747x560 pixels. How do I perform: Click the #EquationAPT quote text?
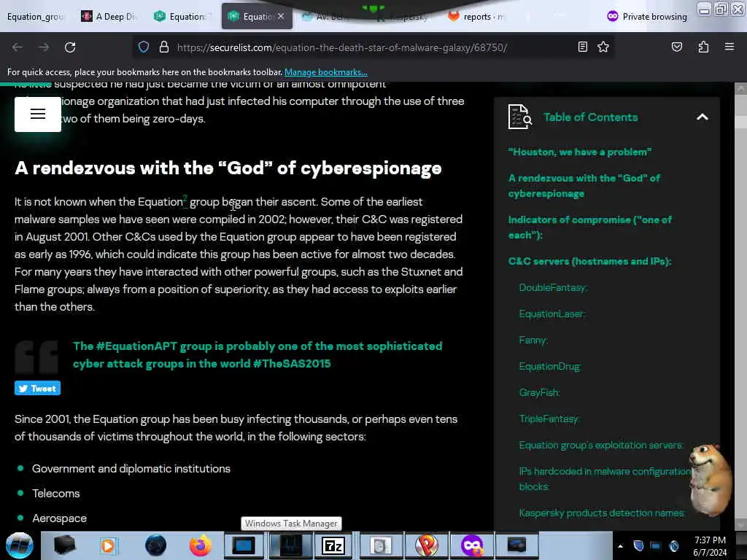[x=258, y=355]
